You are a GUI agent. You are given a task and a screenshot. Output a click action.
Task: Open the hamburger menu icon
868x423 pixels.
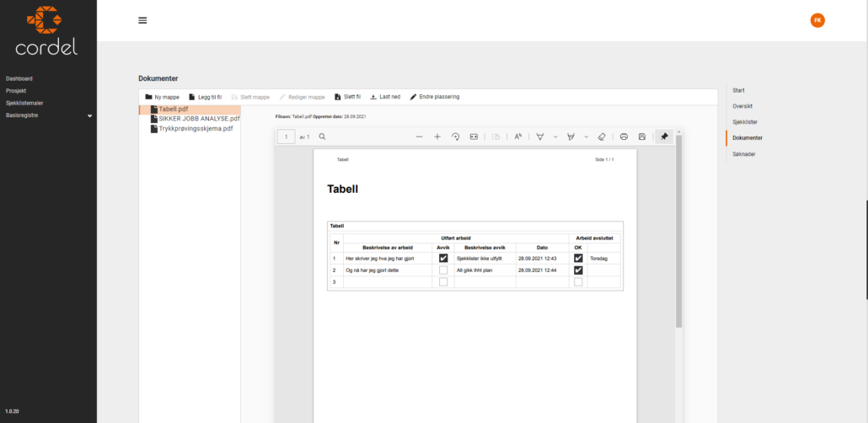pyautogui.click(x=142, y=20)
